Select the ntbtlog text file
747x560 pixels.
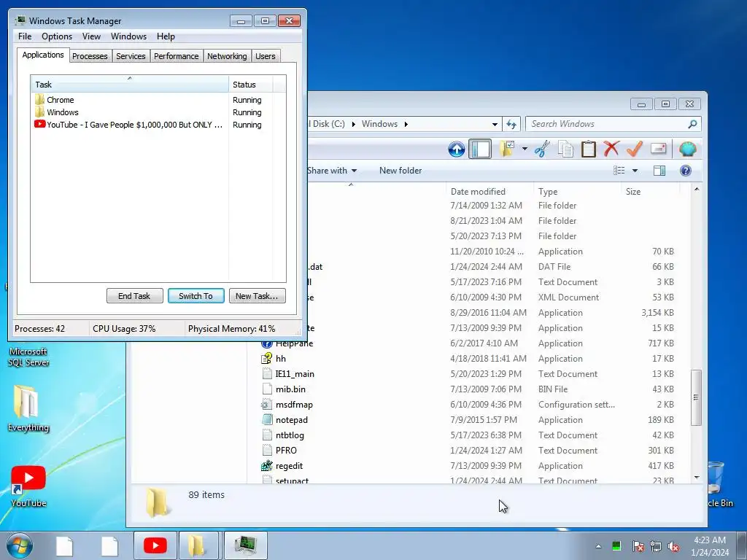click(x=289, y=435)
